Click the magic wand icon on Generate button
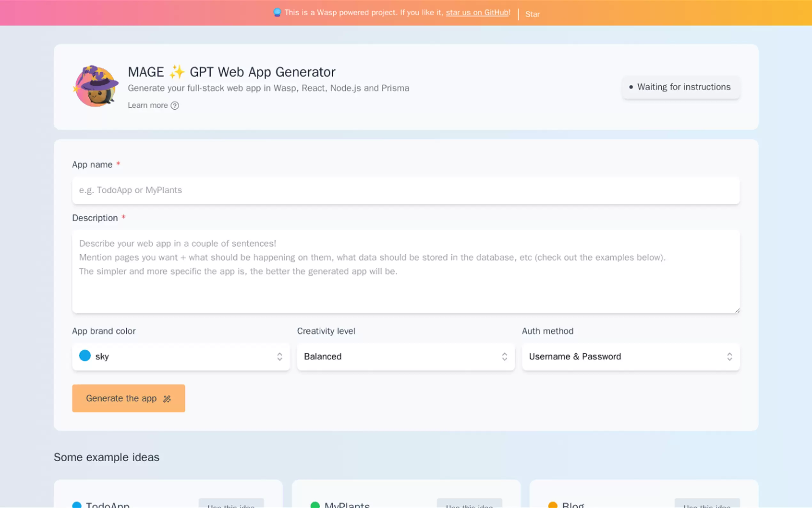The height and width of the screenshot is (508, 812). point(167,399)
